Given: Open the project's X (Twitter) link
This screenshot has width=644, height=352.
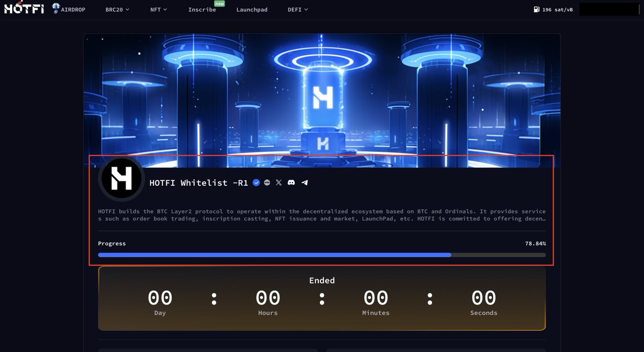Looking at the screenshot, I should click(x=279, y=182).
